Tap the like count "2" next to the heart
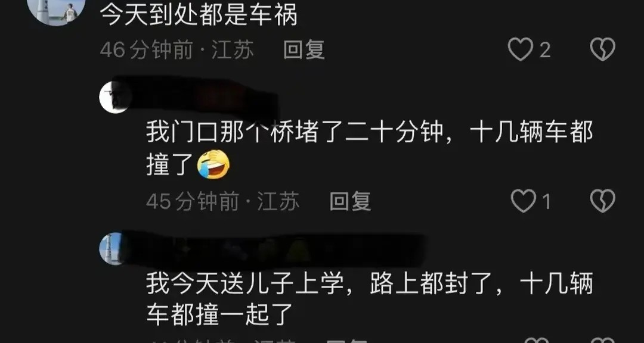Screen dimensions: 644x343 pyautogui.click(x=544, y=51)
